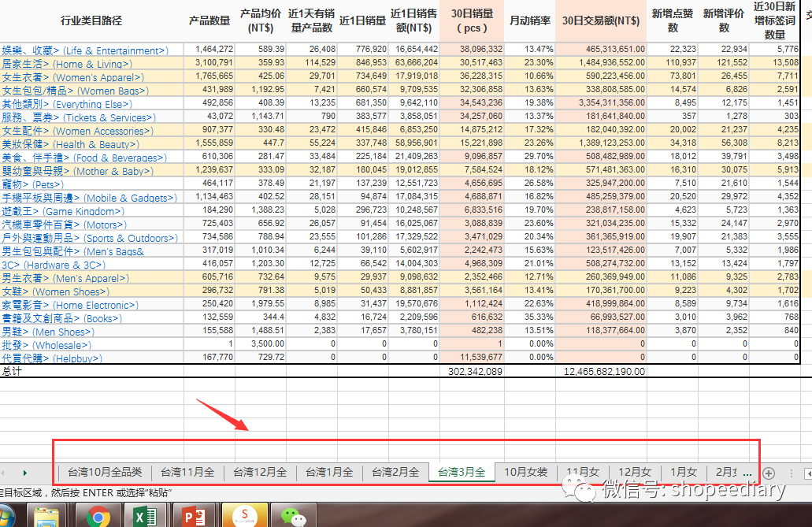
Task: Select total sales cell 302,342,089
Action: (x=472, y=371)
